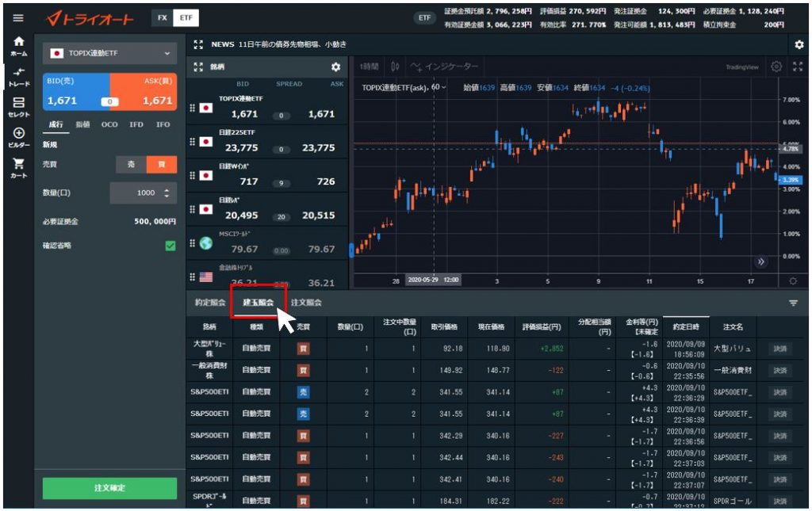
Task: Click the 約定日時 column header
Action: [x=686, y=327]
